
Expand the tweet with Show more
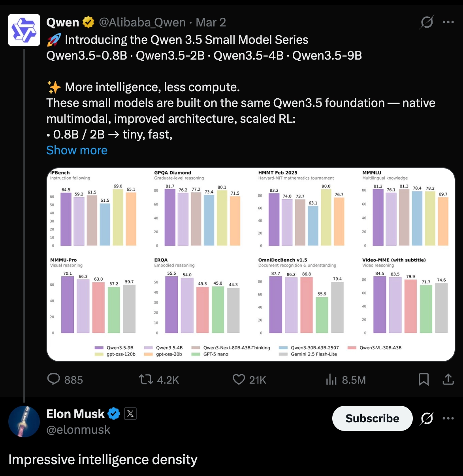(x=77, y=150)
